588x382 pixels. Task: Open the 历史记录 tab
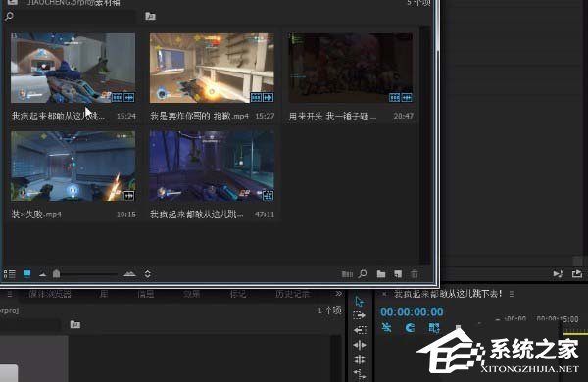coord(292,294)
